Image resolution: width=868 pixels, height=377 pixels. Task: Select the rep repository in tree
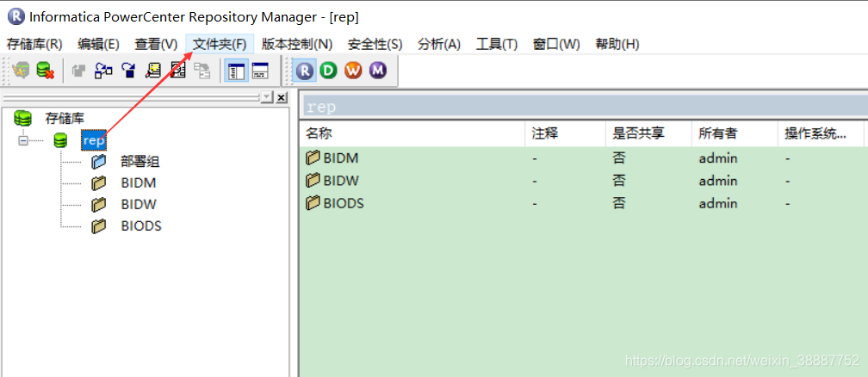pos(93,140)
